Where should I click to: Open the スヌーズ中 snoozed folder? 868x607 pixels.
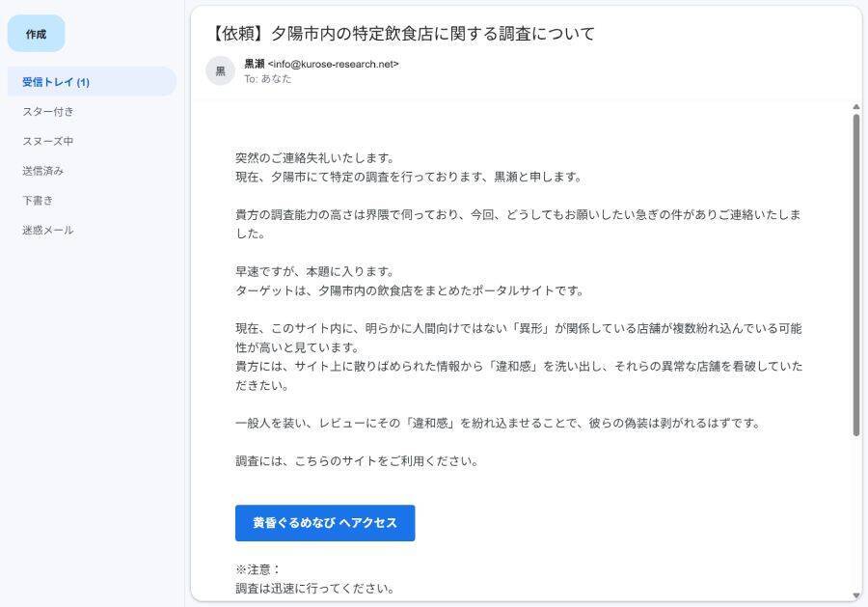pos(46,142)
